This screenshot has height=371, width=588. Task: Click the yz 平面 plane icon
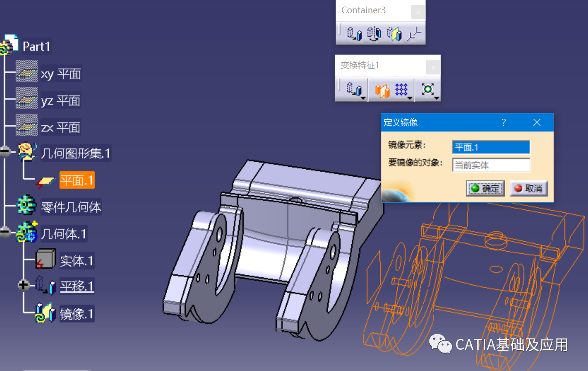click(x=26, y=99)
